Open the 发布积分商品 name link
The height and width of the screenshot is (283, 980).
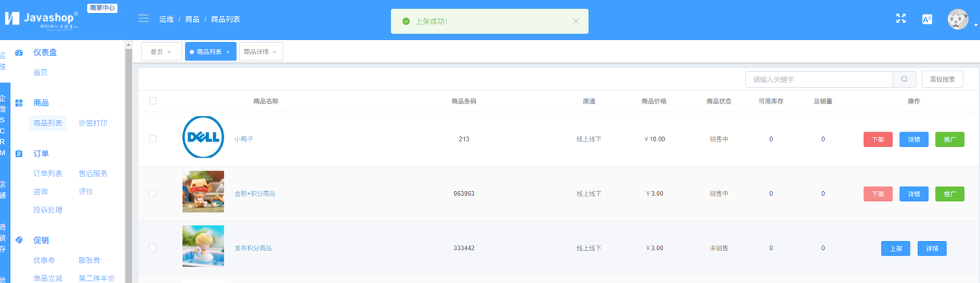(253, 248)
